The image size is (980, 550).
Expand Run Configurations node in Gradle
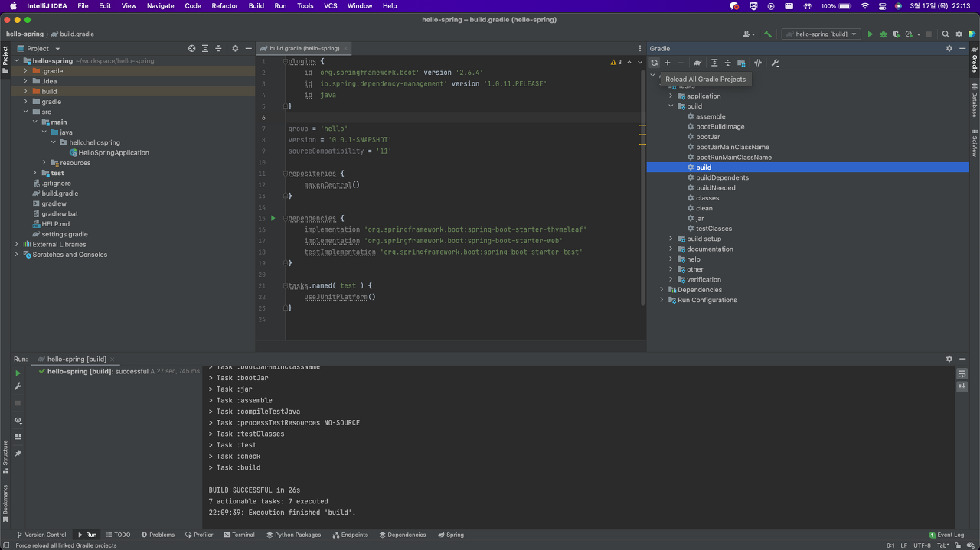pos(662,300)
